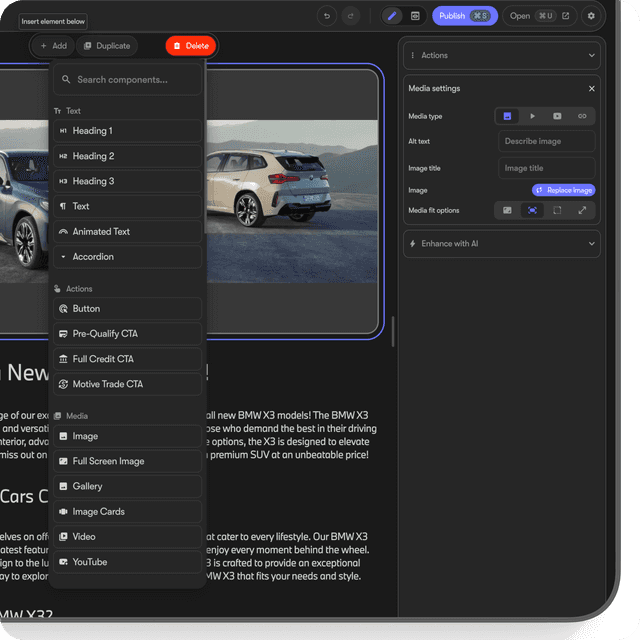
Task: Add a Pre-Qualify CTA component
Action: 127,334
